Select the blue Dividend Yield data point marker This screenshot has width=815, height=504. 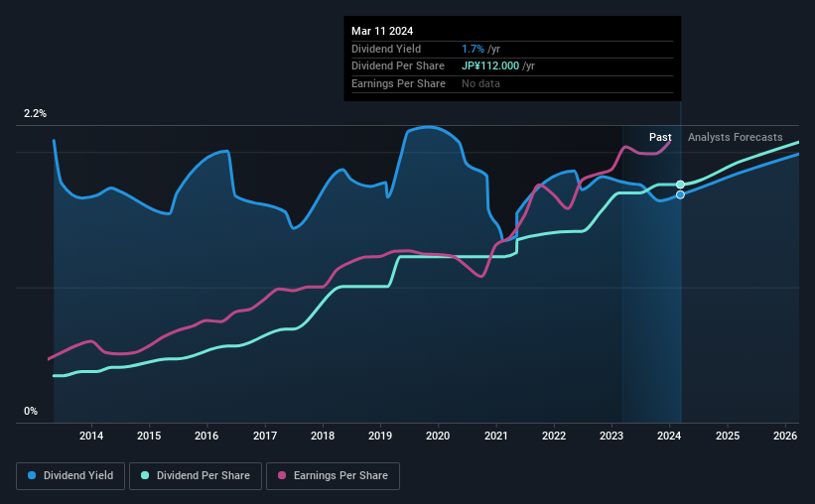point(680,194)
